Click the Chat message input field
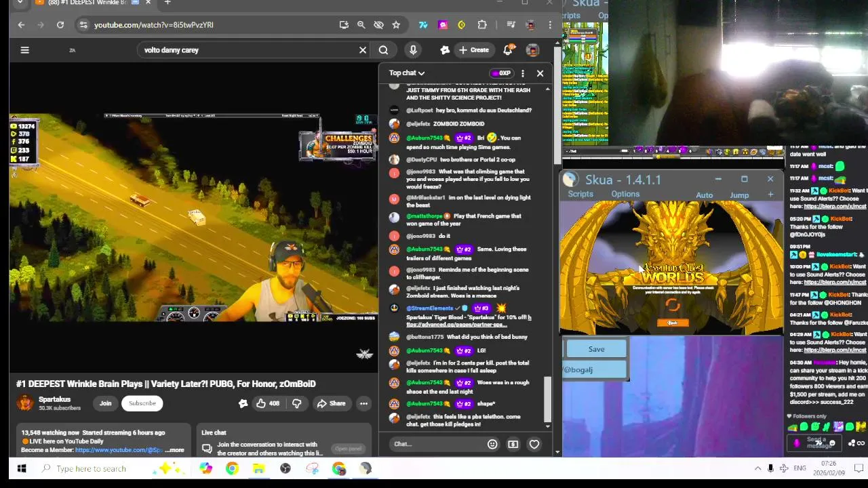Screen dimensions: 868x488 437,444
